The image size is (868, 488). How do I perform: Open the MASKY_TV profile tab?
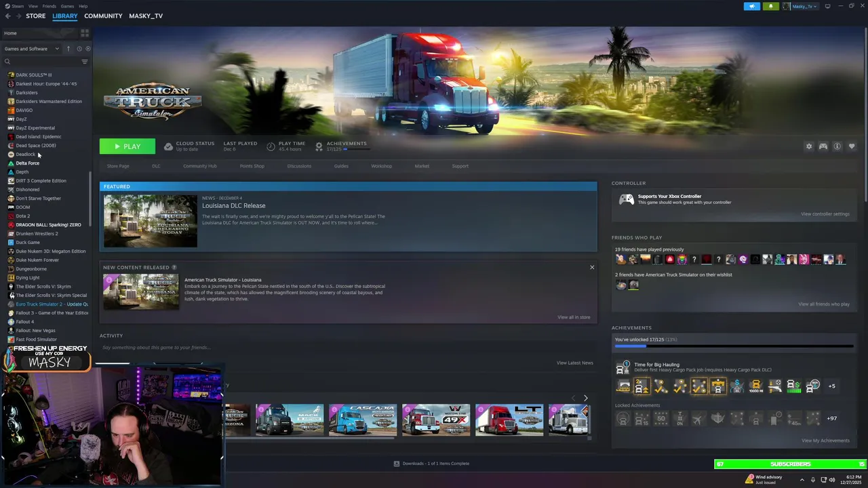[146, 16]
